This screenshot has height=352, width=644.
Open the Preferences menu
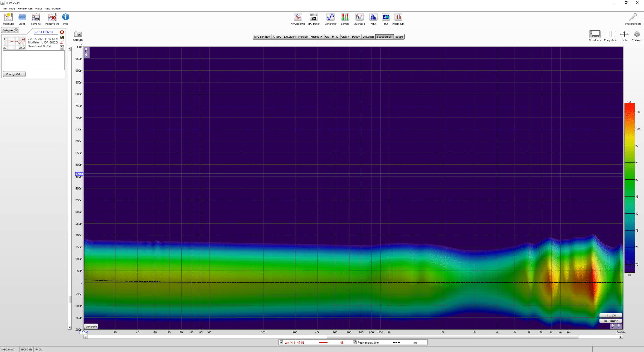click(x=25, y=8)
